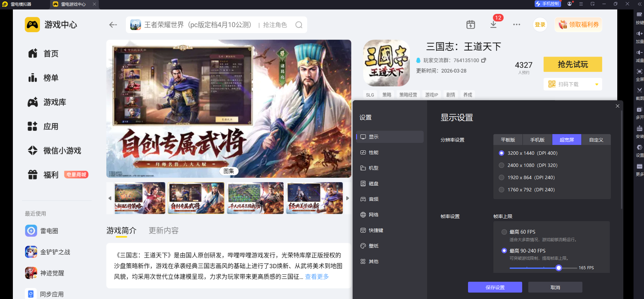Close the 显示设置 settings dialog
This screenshot has width=644, height=299.
pyautogui.click(x=618, y=106)
